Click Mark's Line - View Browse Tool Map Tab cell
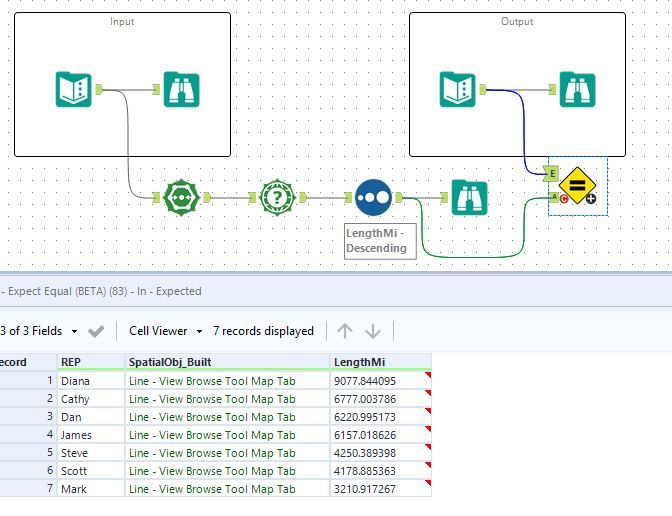The width and height of the screenshot is (672, 516). coord(227,489)
